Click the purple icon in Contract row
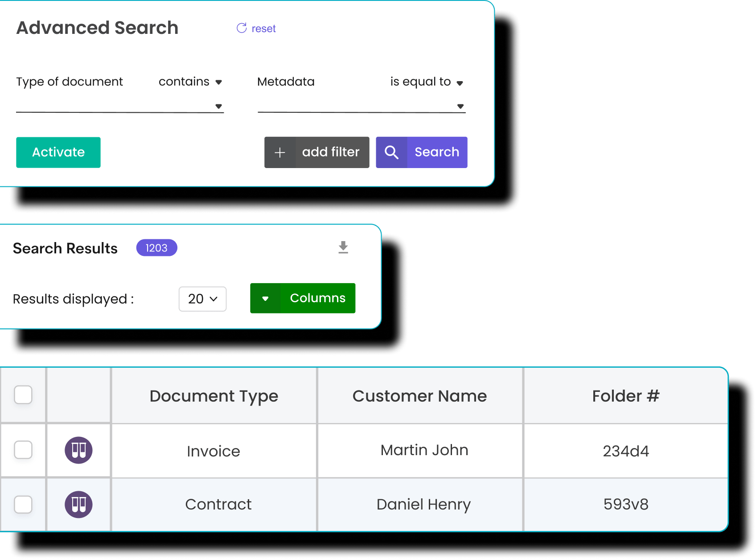 (x=79, y=505)
